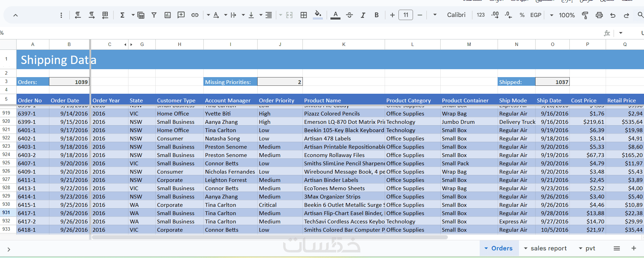Add a comment using the toolbar icon
The image size is (644, 258).
point(181,15)
